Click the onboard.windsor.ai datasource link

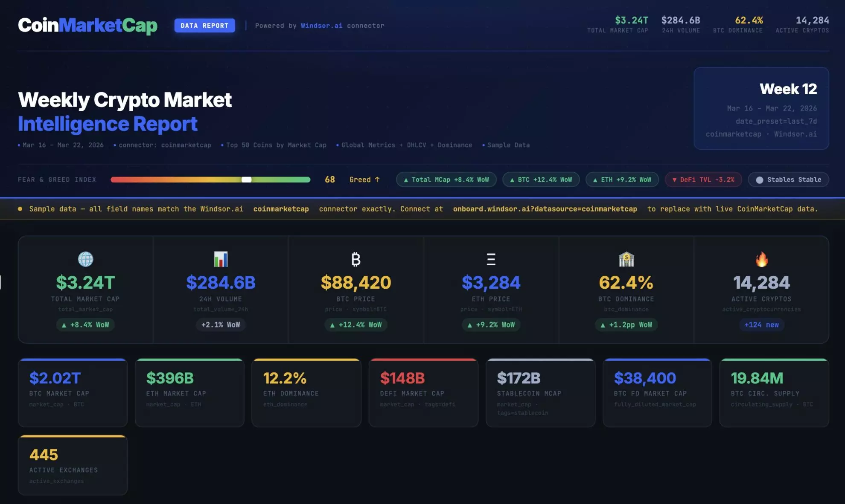coord(545,209)
